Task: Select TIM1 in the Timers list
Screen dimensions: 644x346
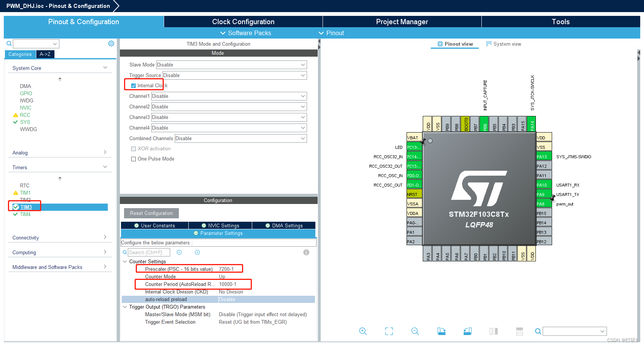Action: pos(25,193)
